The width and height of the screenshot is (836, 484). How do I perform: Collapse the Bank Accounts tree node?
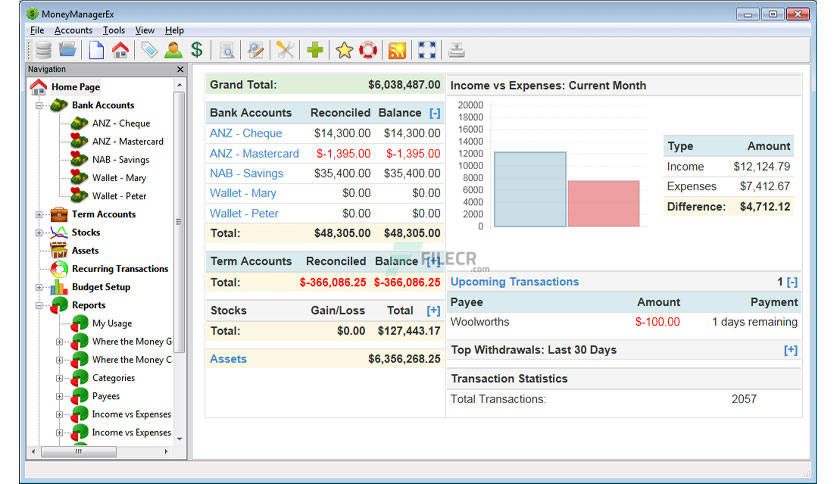point(39,106)
